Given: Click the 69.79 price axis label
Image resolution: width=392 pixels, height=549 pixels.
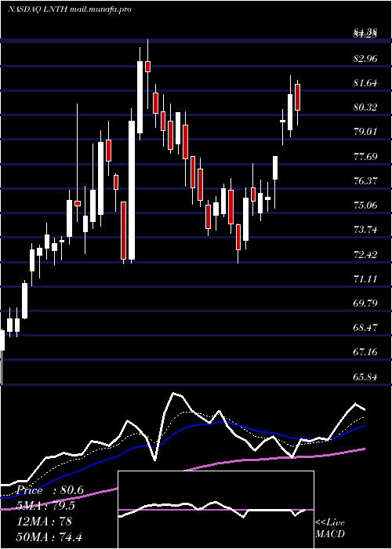Looking at the screenshot, I should click(x=365, y=303).
